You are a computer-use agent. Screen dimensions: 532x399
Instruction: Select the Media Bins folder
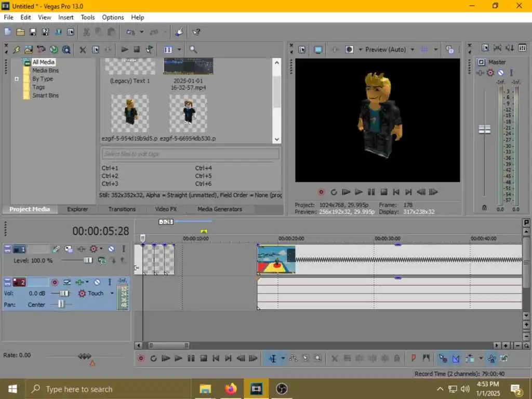45,71
